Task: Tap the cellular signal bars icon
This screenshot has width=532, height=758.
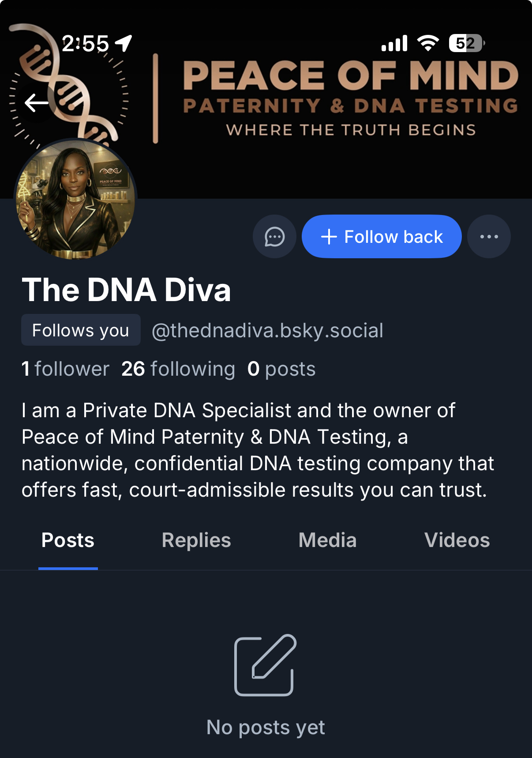Action: coord(394,44)
